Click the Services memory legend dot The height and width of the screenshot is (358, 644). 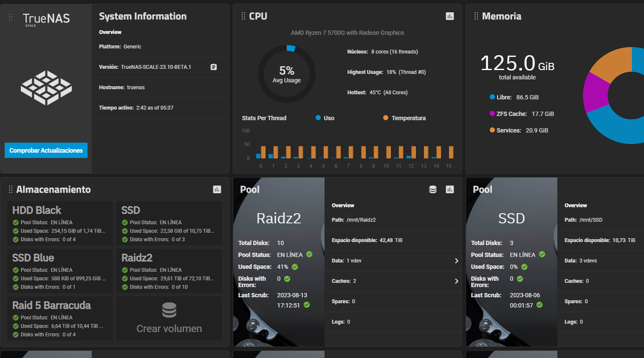pos(492,130)
